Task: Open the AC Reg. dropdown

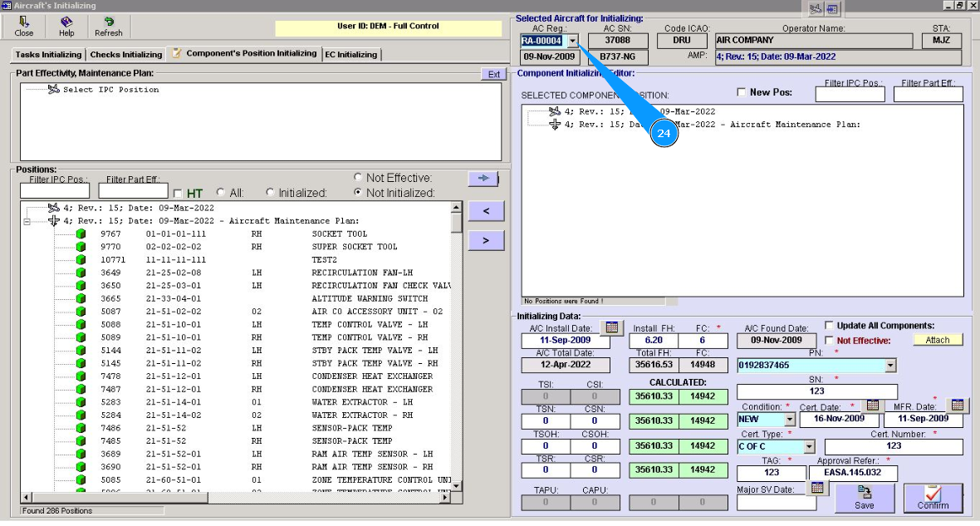Action: point(571,41)
